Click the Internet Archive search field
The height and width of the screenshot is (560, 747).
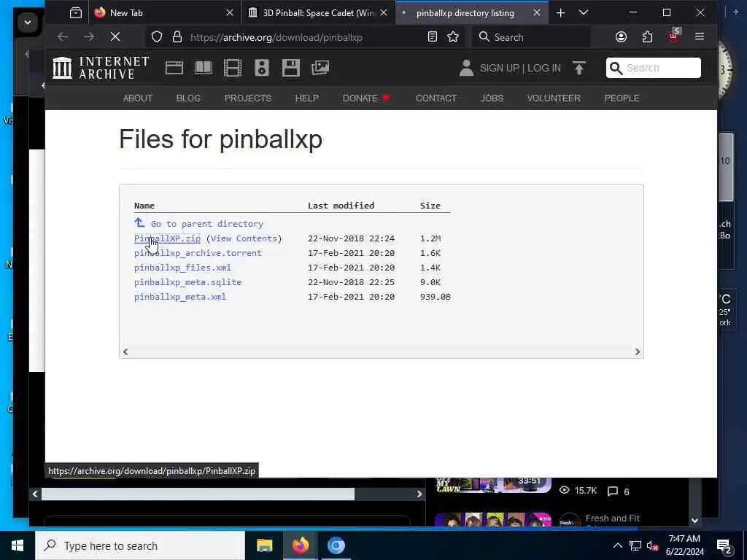click(x=653, y=68)
